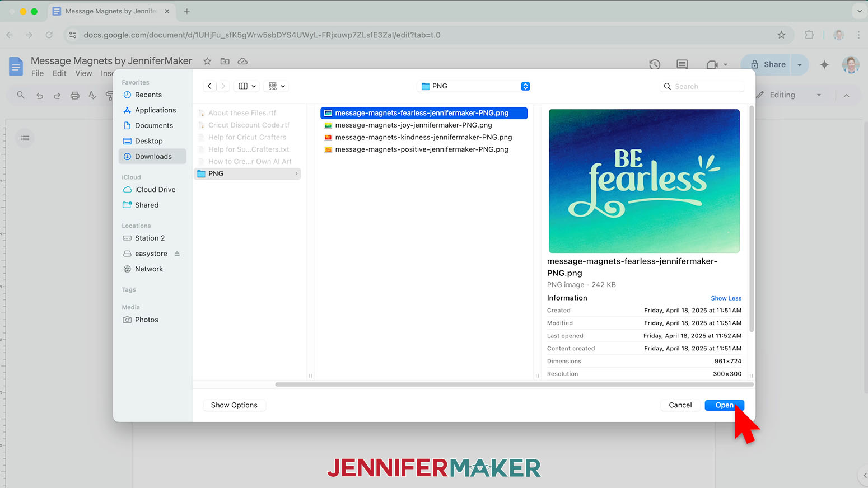Select message-magnets-joy-jennifermaker-PNG.png file

click(x=424, y=125)
